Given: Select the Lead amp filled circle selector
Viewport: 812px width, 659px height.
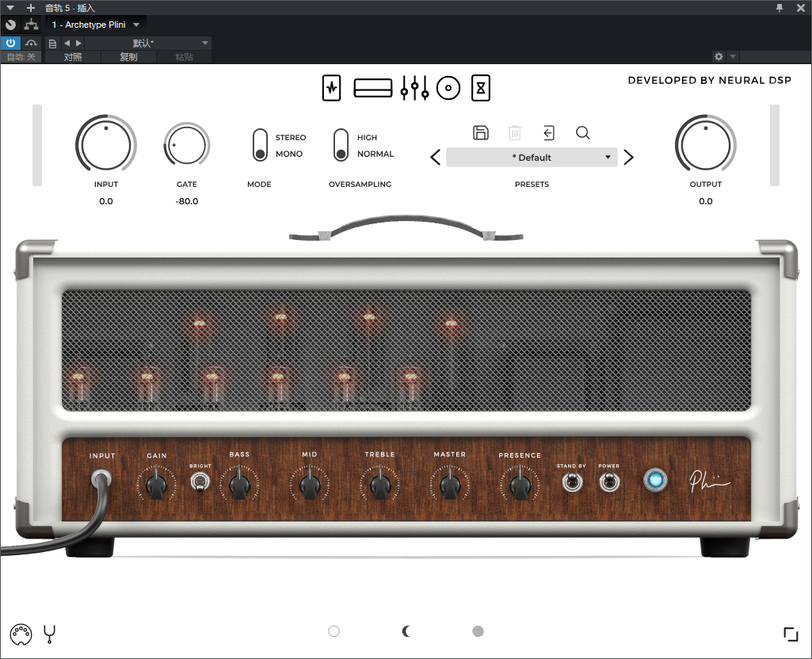Looking at the screenshot, I should pyautogui.click(x=478, y=631).
